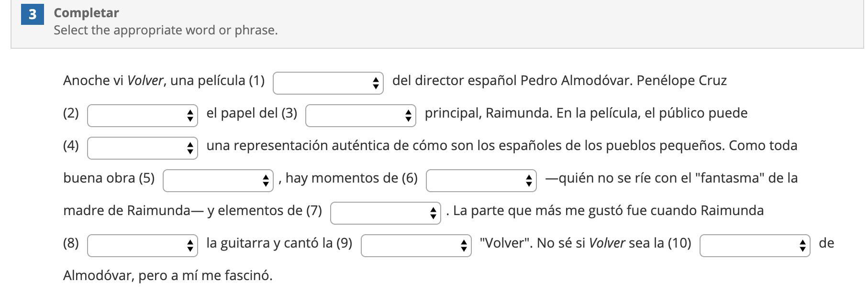The image size is (868, 304).
Task: Open blank (7) dropdown after 'elementos de'
Action: [385, 213]
